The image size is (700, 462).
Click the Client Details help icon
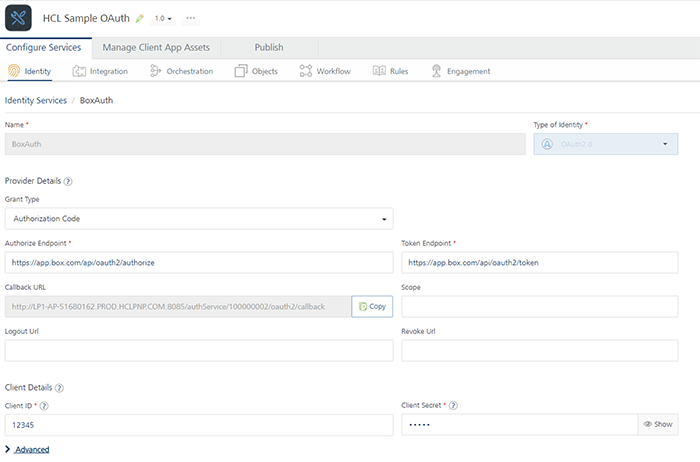(60, 387)
